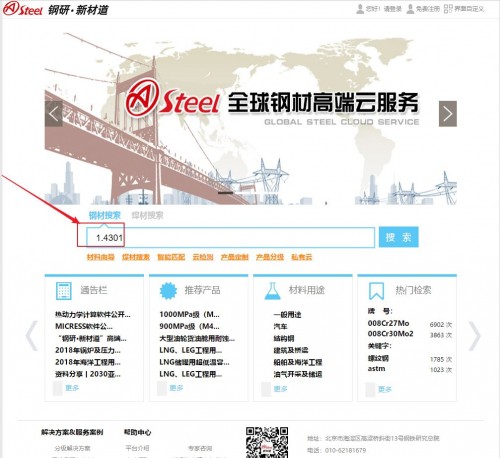The image size is (500, 458).
Task: Select the 一般用途 material use
Action: coord(287,314)
